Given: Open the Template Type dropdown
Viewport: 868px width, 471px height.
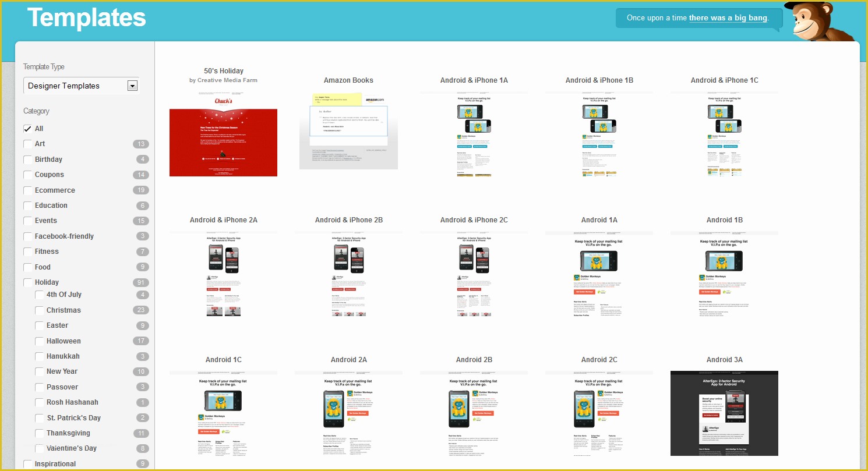Looking at the screenshot, I should pos(81,86).
